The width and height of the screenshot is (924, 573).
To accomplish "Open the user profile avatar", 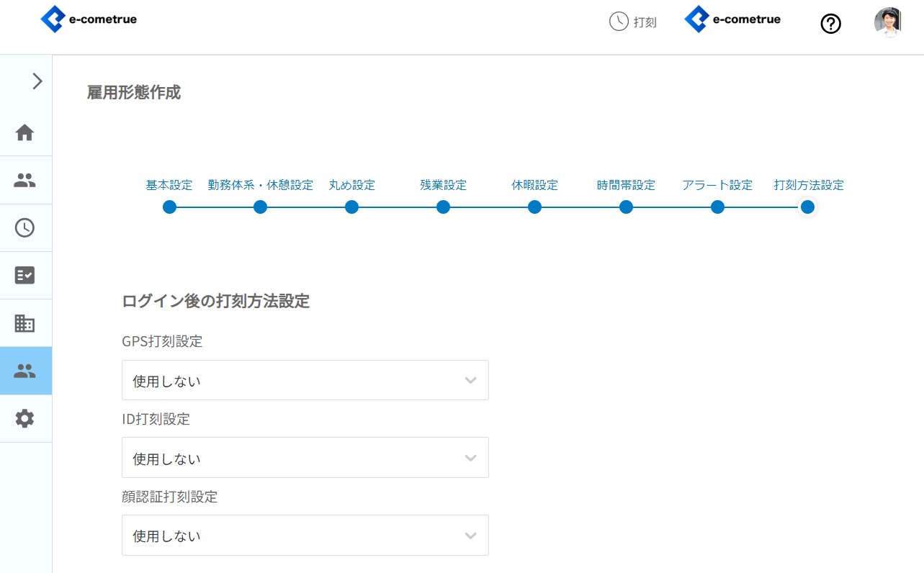I will tap(887, 22).
